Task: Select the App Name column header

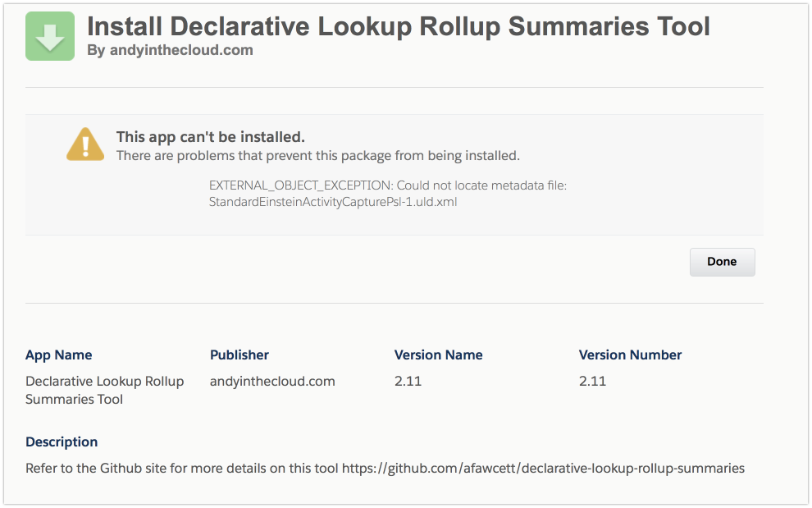Action: 58,355
